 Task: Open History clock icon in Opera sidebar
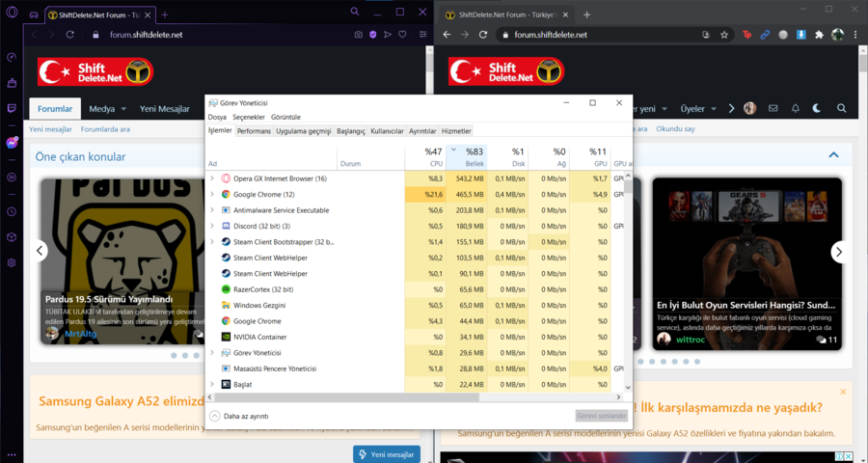(x=12, y=211)
